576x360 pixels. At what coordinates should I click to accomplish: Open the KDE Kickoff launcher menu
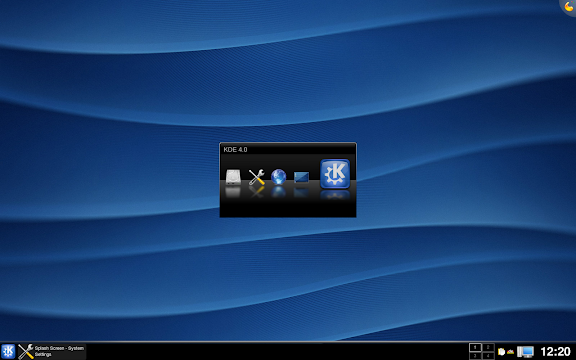(x=8, y=351)
